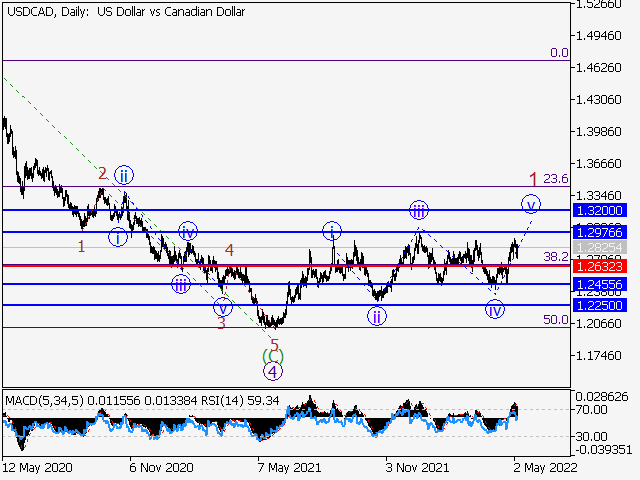Click the 1.32000 blue price level label

[600, 210]
